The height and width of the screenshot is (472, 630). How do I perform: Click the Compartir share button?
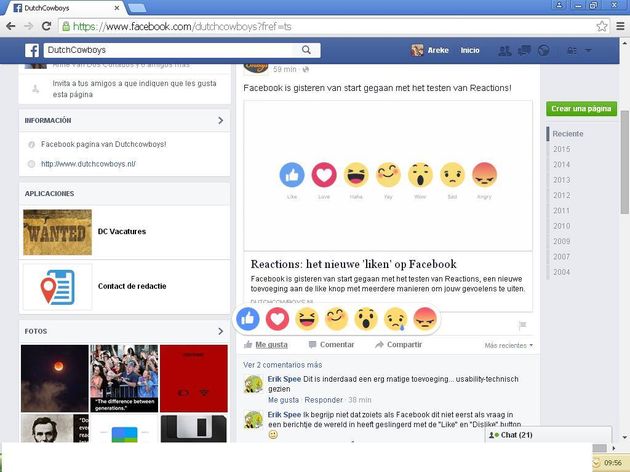[x=398, y=345]
